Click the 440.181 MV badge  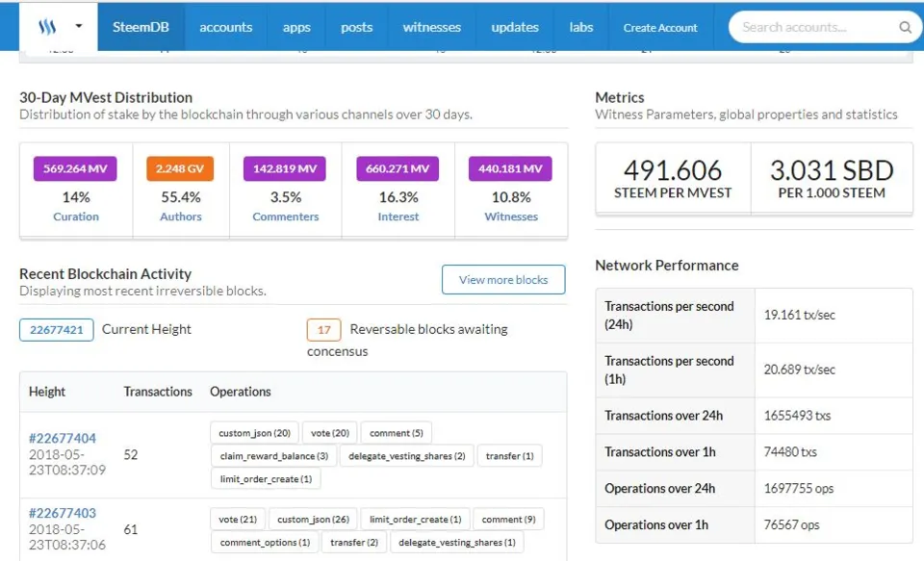coord(510,168)
